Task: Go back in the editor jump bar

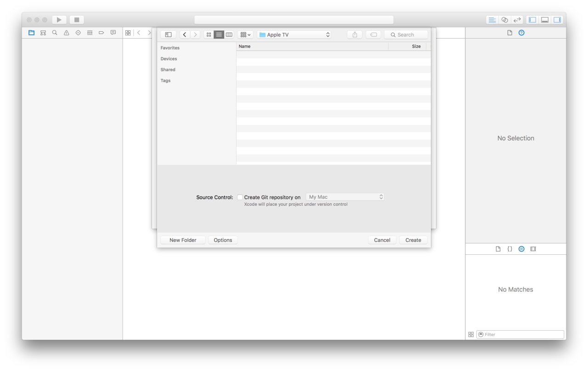Action: click(139, 33)
